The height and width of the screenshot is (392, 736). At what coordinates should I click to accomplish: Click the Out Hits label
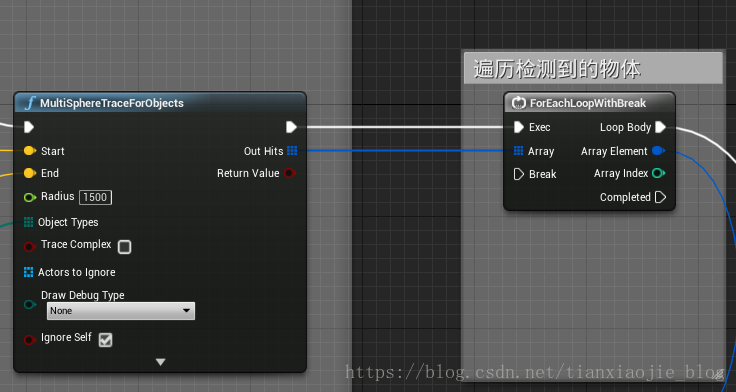(x=263, y=151)
